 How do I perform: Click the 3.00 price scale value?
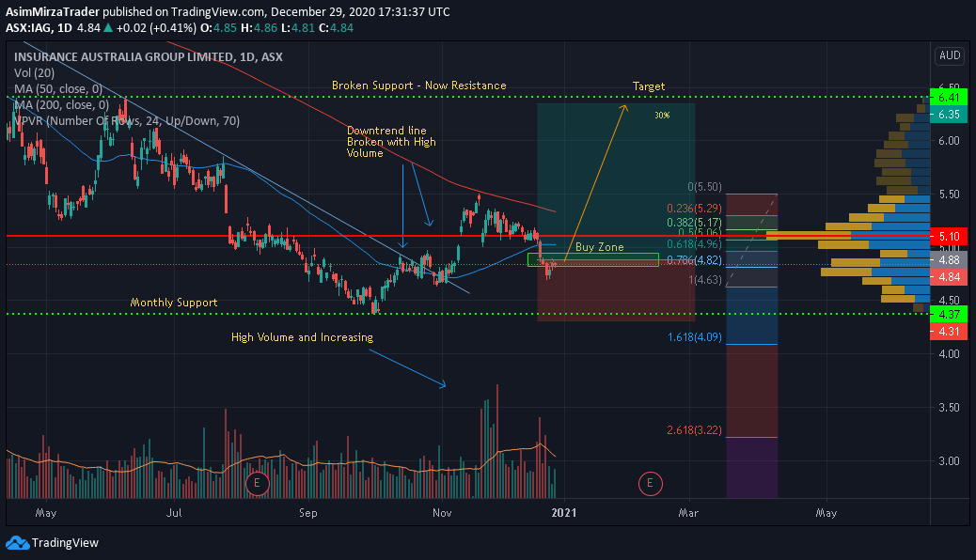(949, 461)
